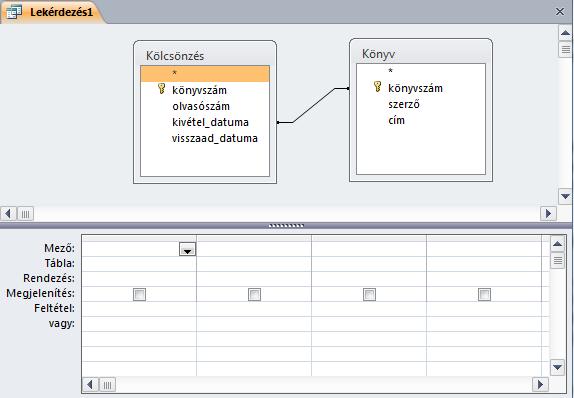Click vertical scrollbar thumb in table pane
574x398 pixels.
(x=565, y=49)
